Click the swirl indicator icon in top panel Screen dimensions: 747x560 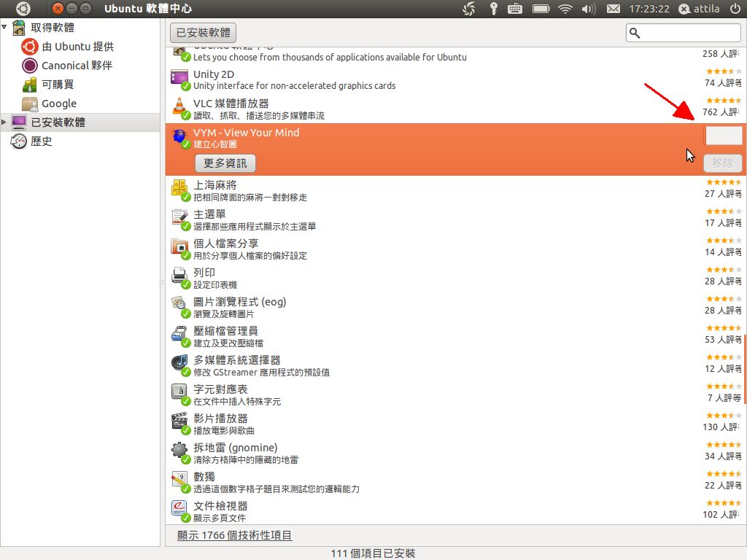point(469,9)
